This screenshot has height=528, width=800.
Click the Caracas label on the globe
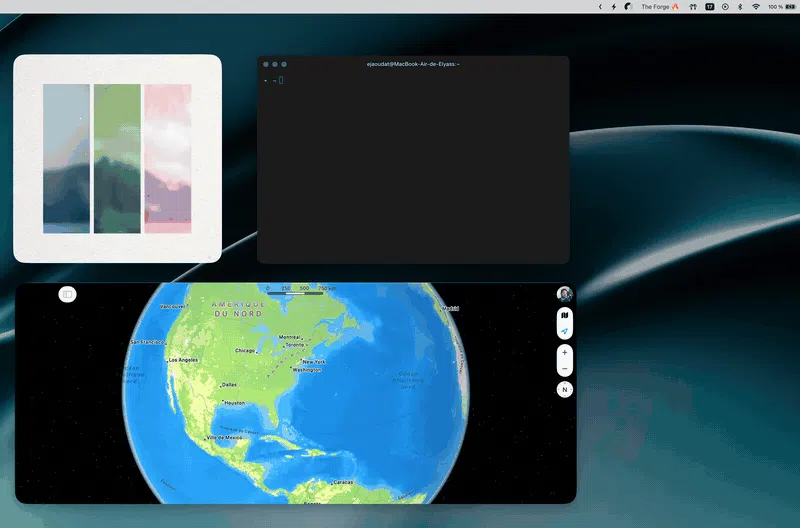[x=343, y=482]
